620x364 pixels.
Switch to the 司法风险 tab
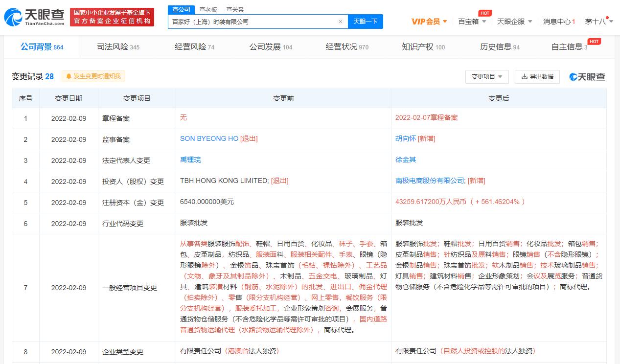118,47
